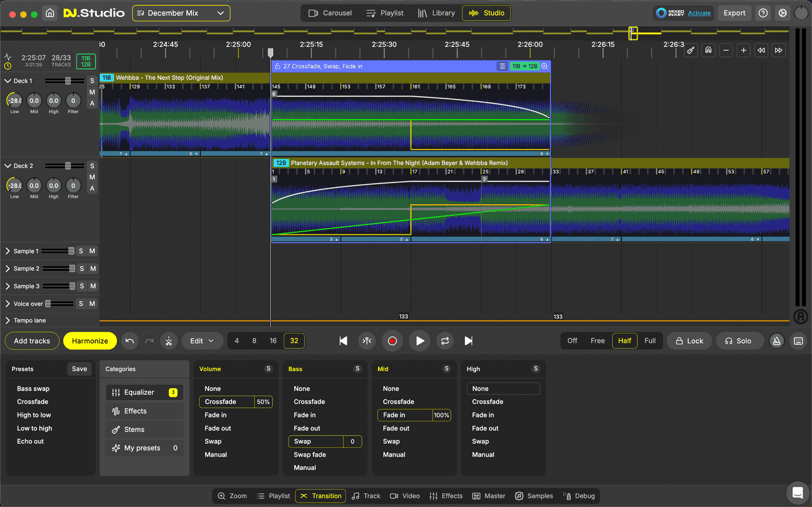Mute Sample 1 track
The height and width of the screenshot is (507, 812).
tap(92, 251)
